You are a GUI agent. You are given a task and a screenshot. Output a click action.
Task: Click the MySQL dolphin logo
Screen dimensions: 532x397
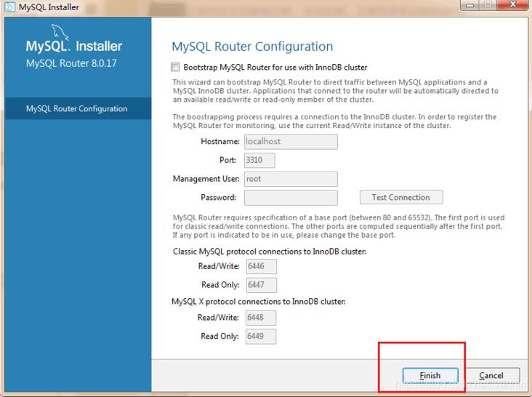pos(60,32)
